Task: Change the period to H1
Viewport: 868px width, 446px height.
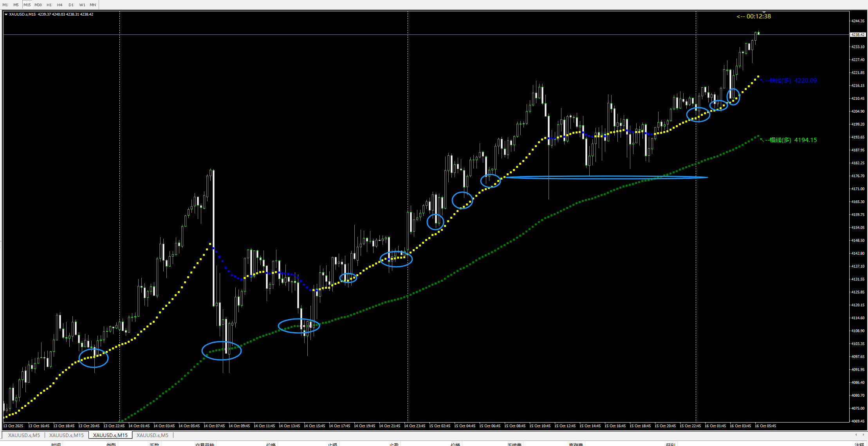Action: [49, 5]
